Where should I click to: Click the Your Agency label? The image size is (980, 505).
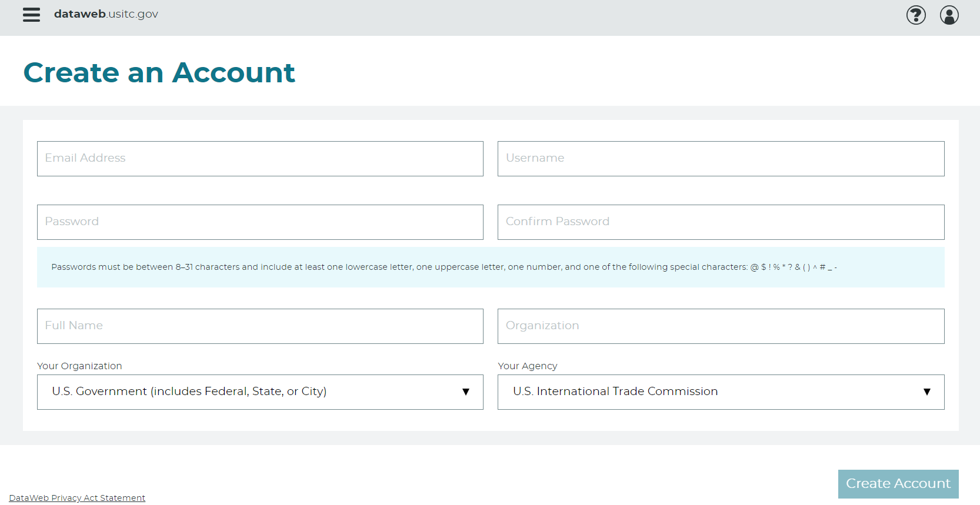(x=527, y=366)
